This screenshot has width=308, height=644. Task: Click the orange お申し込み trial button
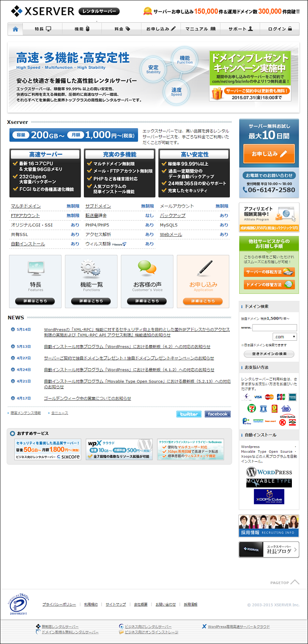[x=269, y=154]
